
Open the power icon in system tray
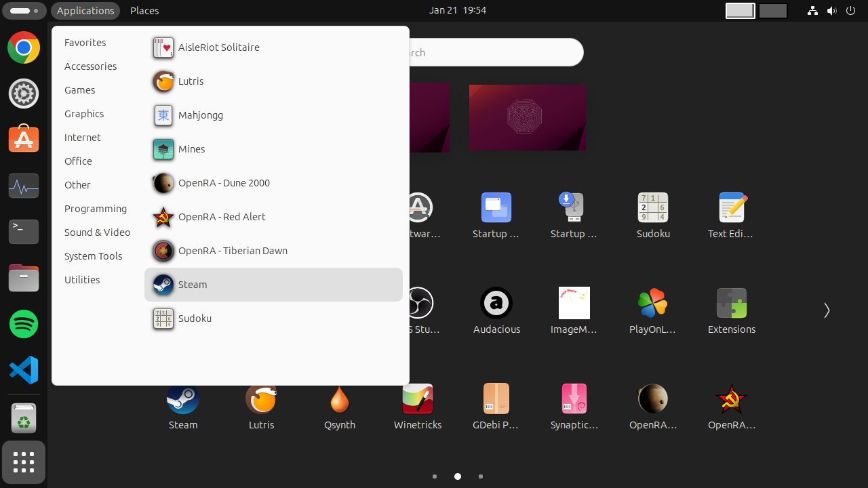pos(850,11)
